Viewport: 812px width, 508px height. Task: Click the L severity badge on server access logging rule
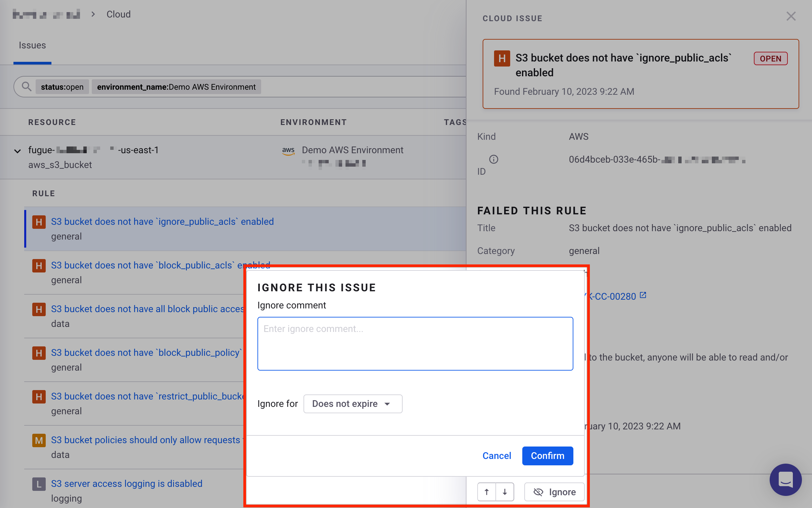[39, 484]
